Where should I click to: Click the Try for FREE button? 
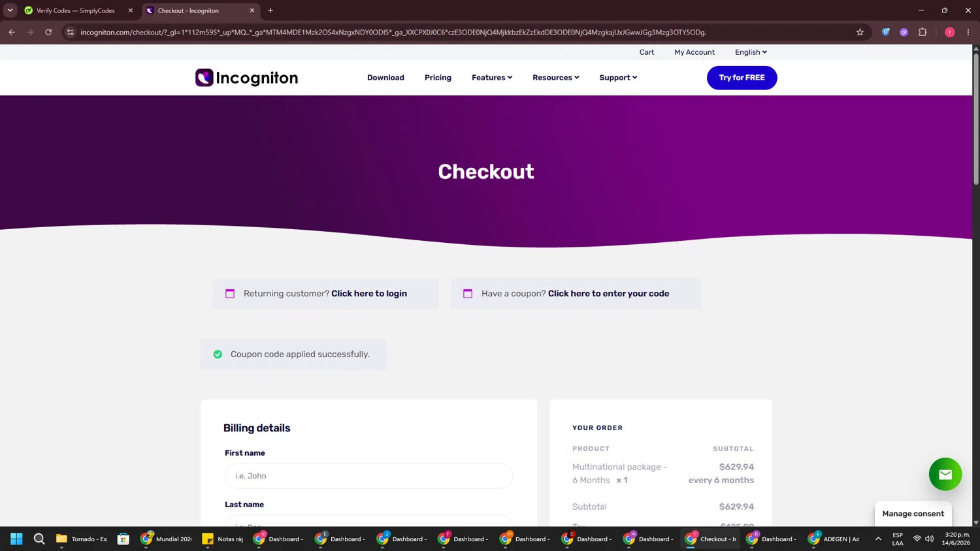742,78
